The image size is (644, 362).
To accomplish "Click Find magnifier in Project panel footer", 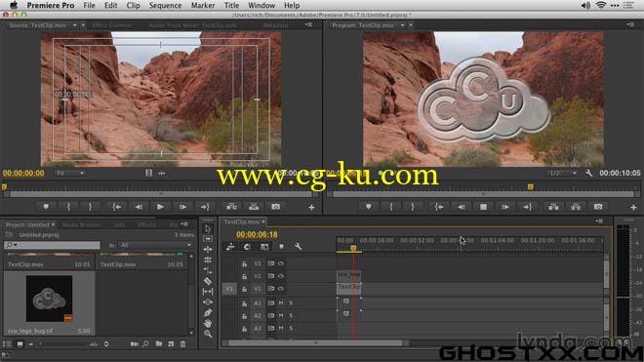I will coord(145,343).
